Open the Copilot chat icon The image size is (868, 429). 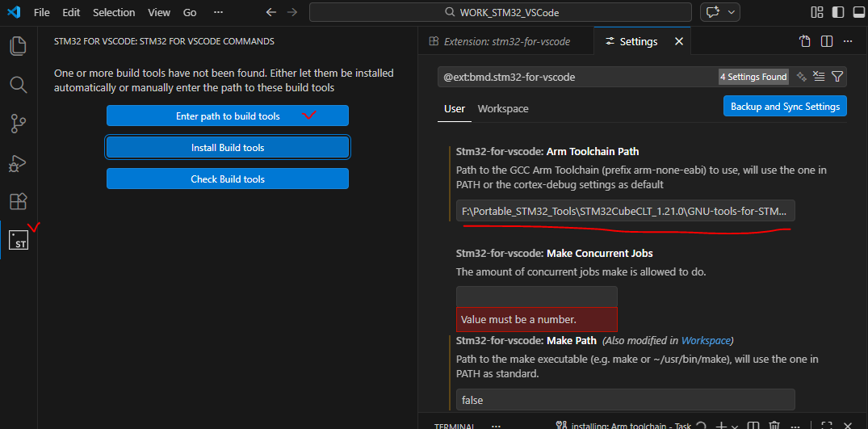(713, 12)
